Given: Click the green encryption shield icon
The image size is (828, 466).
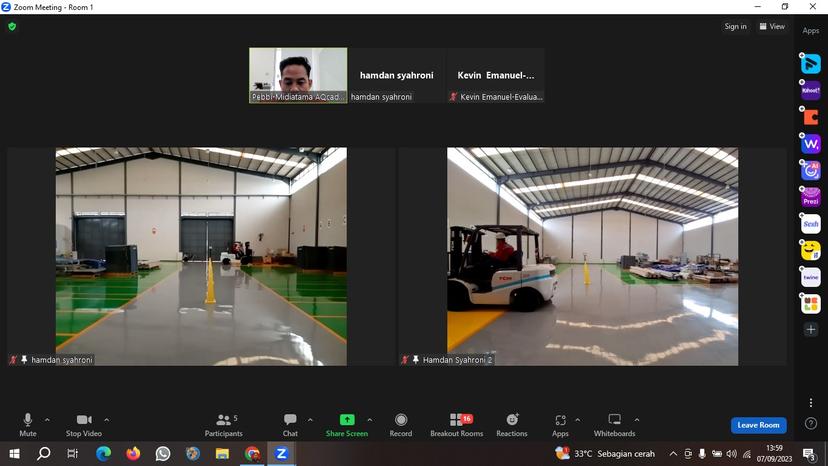Looking at the screenshot, I should 12,26.
